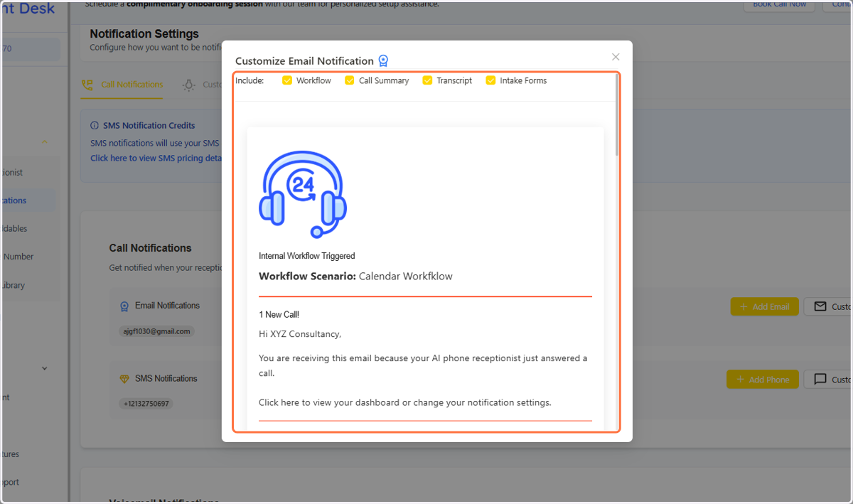Image resolution: width=853 pixels, height=504 pixels.
Task: Click the Notification Settings heading
Action: point(144,33)
